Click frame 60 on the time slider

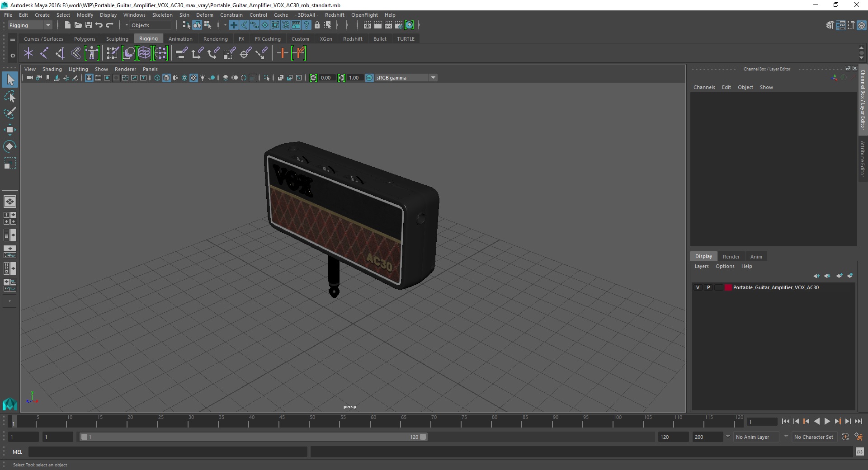point(373,422)
